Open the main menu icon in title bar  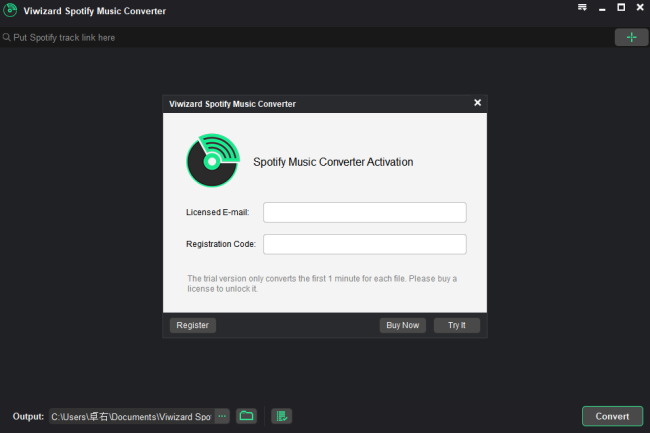pyautogui.click(x=582, y=7)
